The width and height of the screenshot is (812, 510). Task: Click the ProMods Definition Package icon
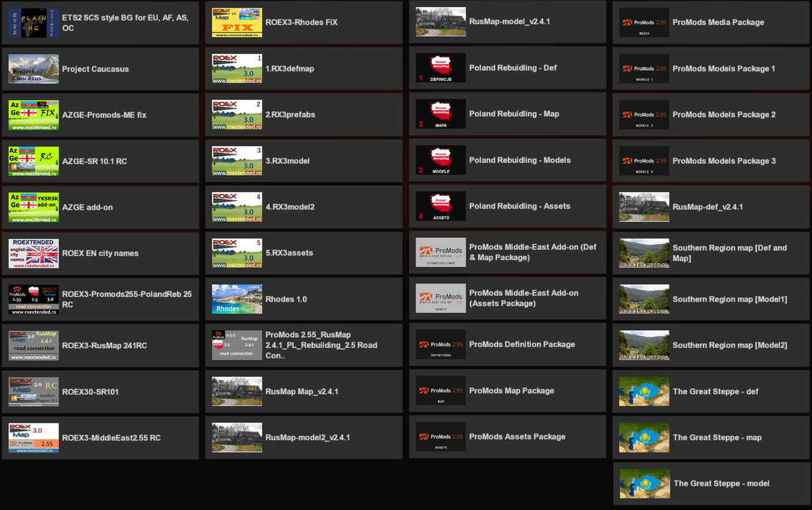[x=440, y=344]
